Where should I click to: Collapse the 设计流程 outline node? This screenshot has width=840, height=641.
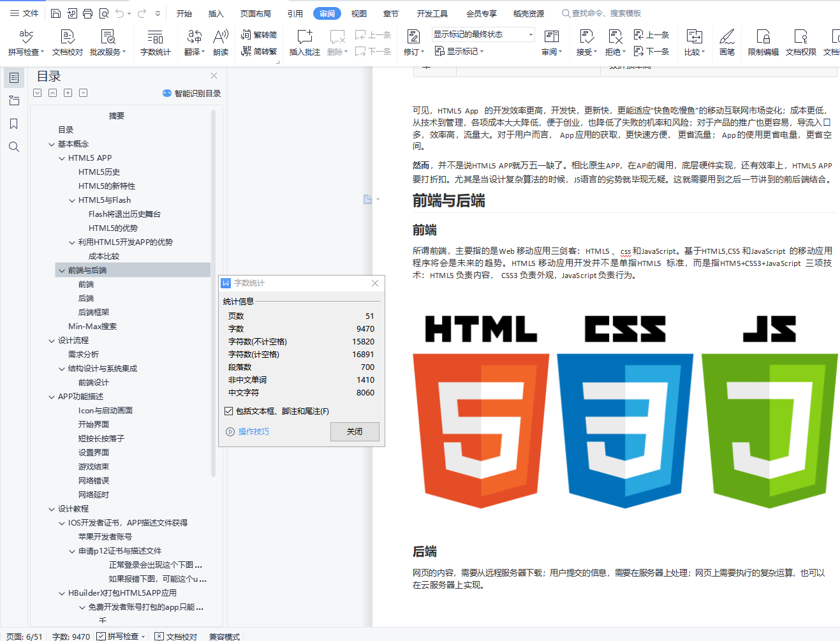(52, 341)
